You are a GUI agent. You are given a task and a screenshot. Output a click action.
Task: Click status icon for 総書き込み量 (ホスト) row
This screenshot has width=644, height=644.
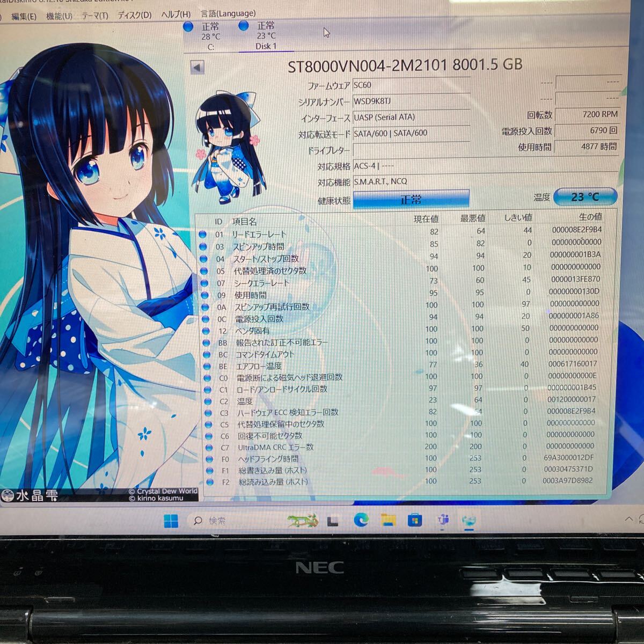pos(211,471)
